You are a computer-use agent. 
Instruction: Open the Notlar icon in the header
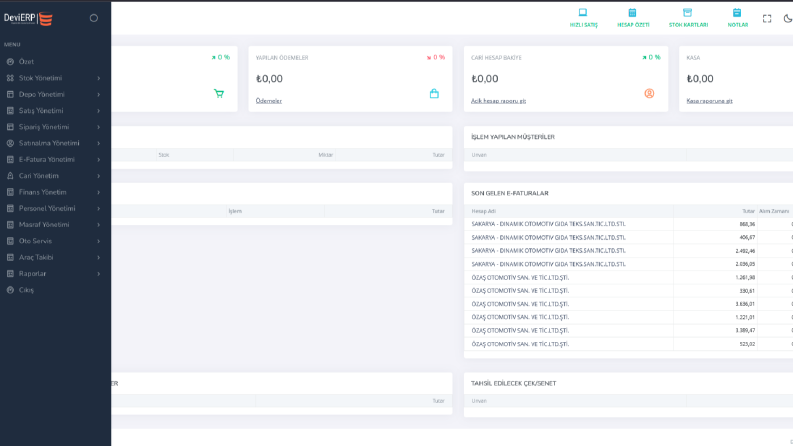pyautogui.click(x=737, y=13)
